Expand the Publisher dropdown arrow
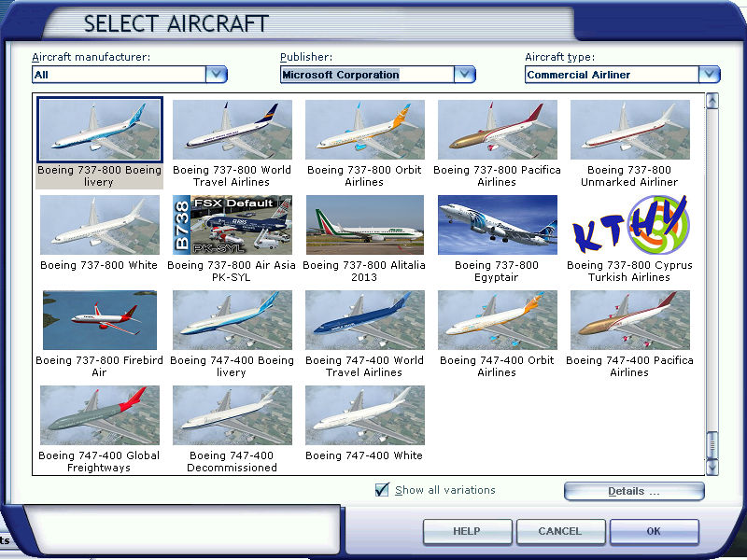Viewport: 747px width, 560px height. (464, 75)
